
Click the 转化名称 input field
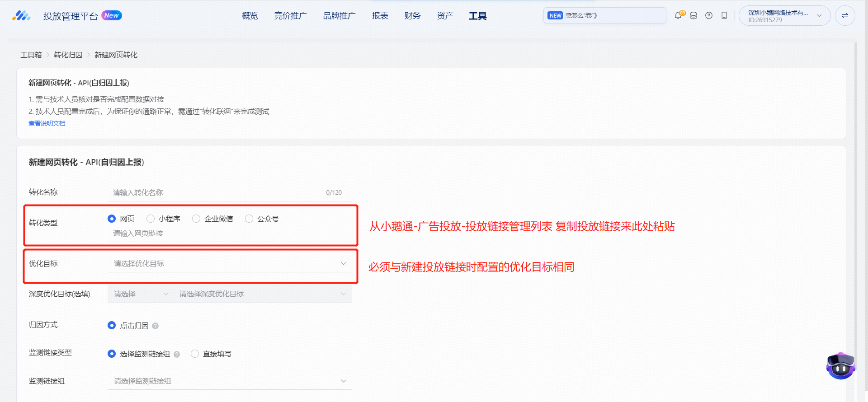pyautogui.click(x=230, y=192)
